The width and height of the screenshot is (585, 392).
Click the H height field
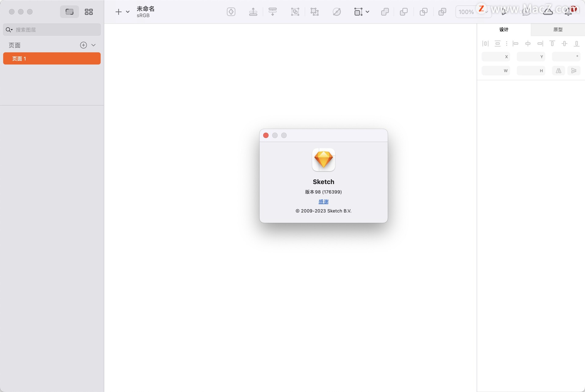[531, 71]
